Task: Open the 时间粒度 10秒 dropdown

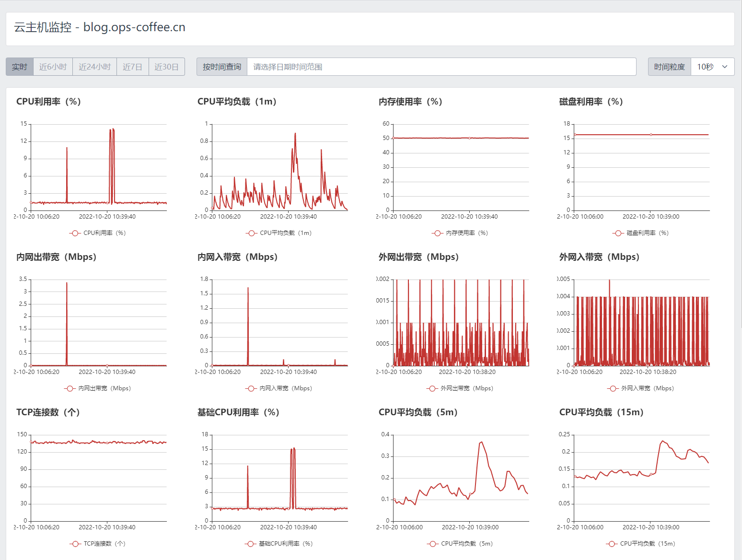Action: click(x=712, y=67)
